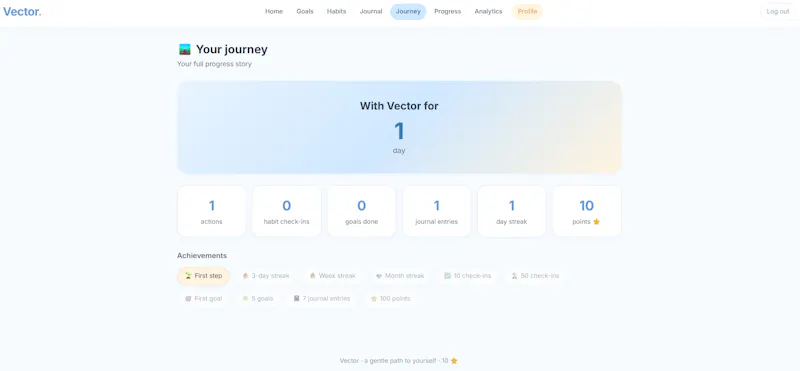800x371 pixels.
Task: Open the Home page
Action: click(x=274, y=11)
